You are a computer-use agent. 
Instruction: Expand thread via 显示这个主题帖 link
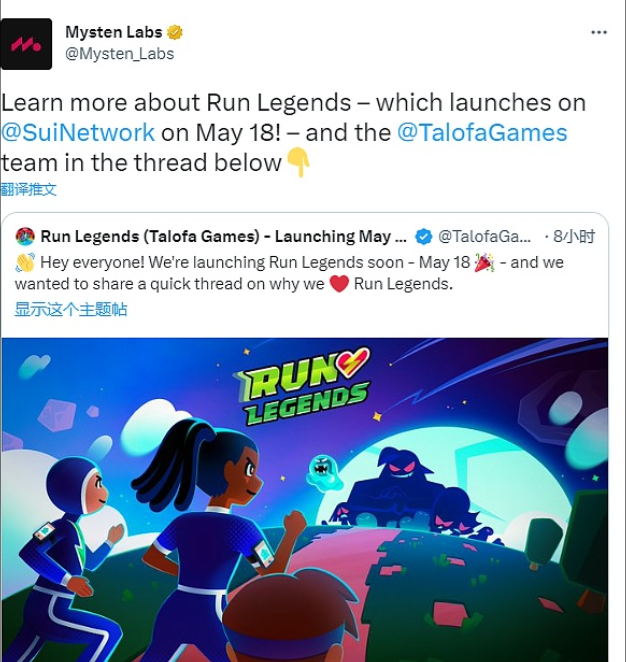(70, 309)
